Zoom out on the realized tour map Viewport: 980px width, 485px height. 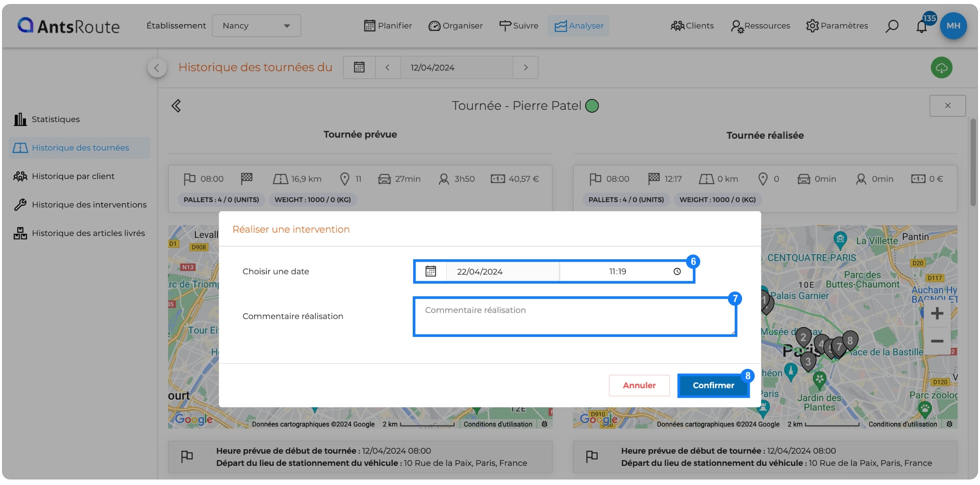point(937,341)
